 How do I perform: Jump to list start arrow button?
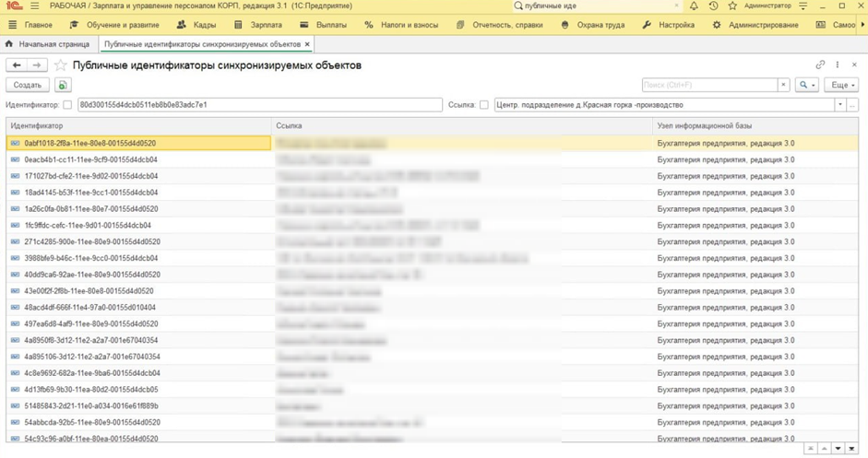(x=811, y=449)
